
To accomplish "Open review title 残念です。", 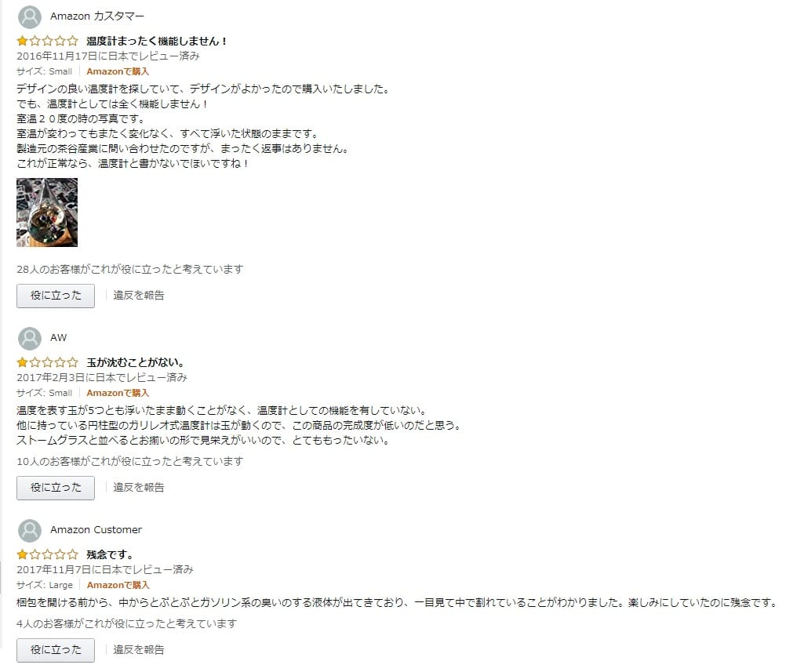I will tap(110, 554).
